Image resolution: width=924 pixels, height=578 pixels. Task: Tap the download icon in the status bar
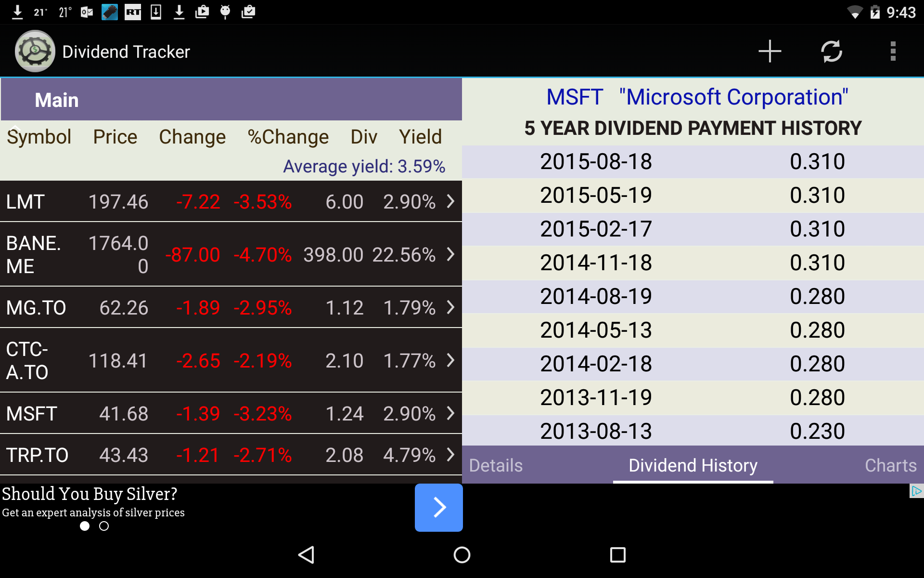17,12
